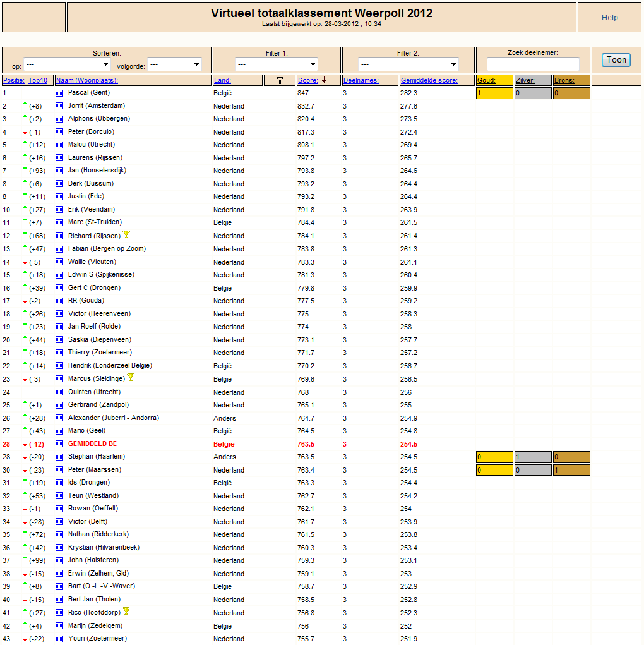Click the Zilver silver header swatch
644x645 pixels.
click(533, 81)
